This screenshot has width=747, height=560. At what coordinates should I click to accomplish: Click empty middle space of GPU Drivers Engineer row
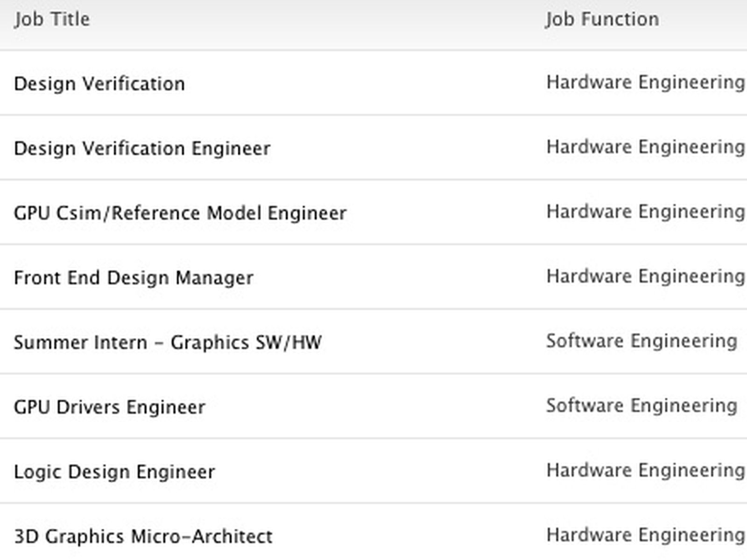coord(373,407)
